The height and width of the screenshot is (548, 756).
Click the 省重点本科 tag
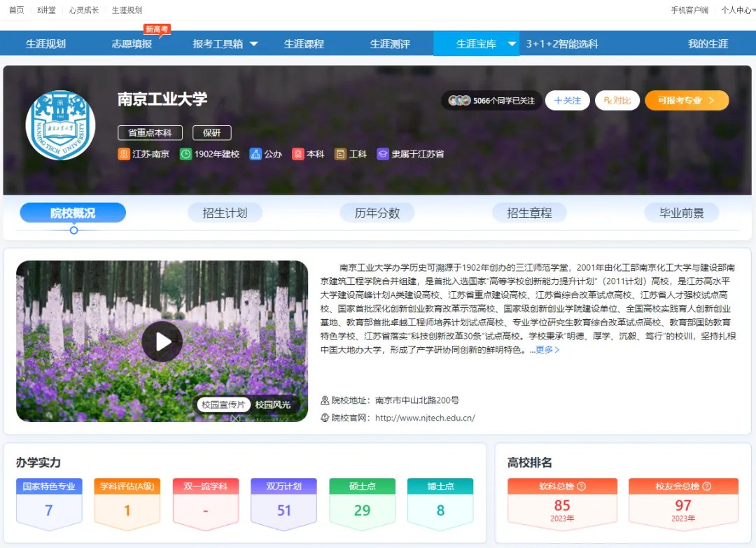pyautogui.click(x=150, y=132)
